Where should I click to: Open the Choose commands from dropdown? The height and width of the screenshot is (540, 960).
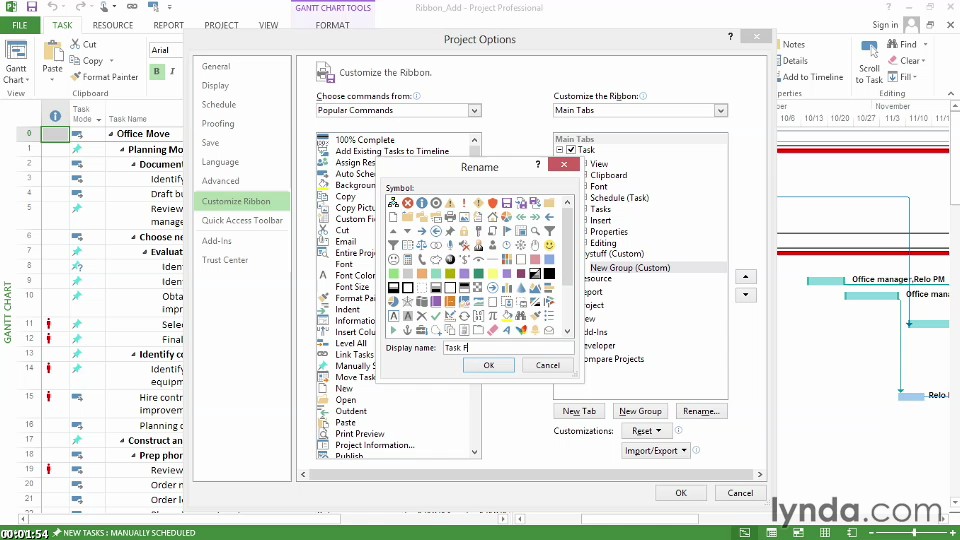pyautogui.click(x=474, y=111)
